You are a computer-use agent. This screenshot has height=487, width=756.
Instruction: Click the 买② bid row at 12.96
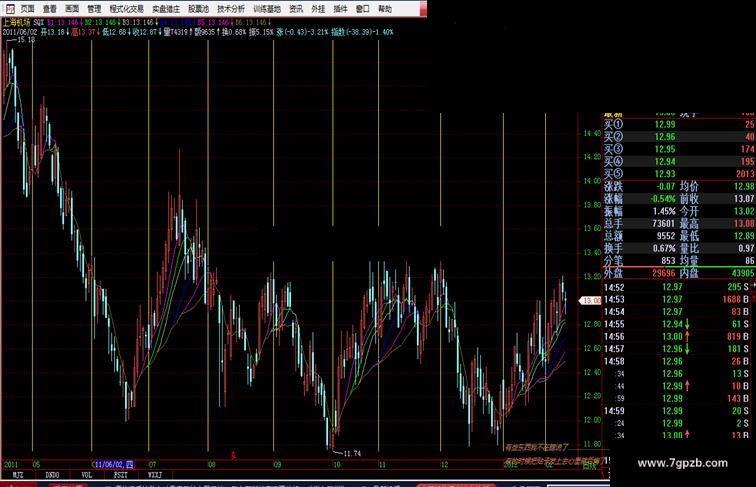click(679, 137)
